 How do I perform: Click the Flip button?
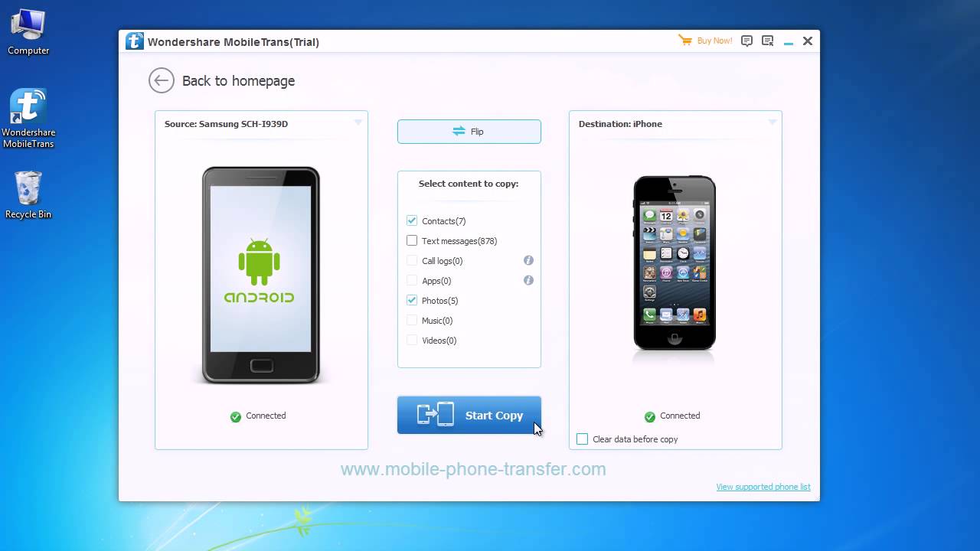tap(469, 132)
